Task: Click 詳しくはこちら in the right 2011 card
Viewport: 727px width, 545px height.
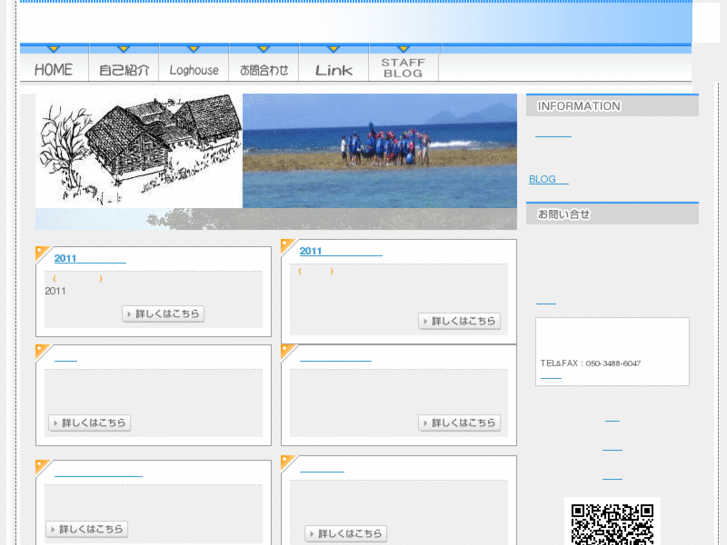Action: (x=459, y=321)
